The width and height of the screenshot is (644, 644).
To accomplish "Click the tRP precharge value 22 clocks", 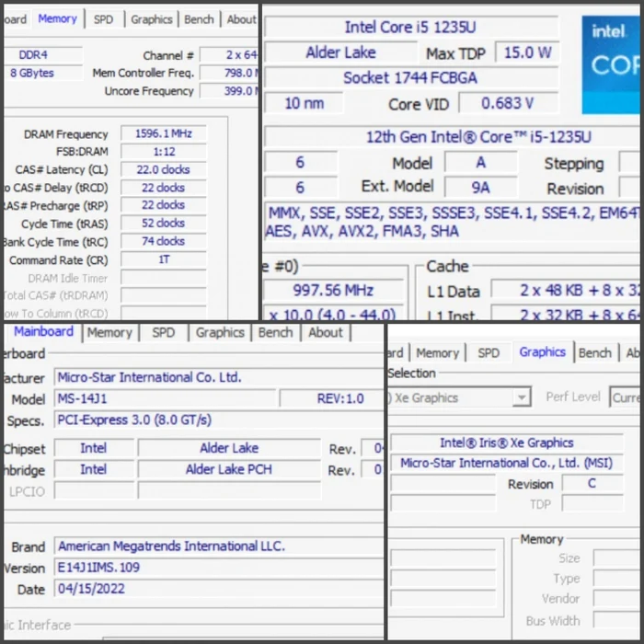I will 164,205.
